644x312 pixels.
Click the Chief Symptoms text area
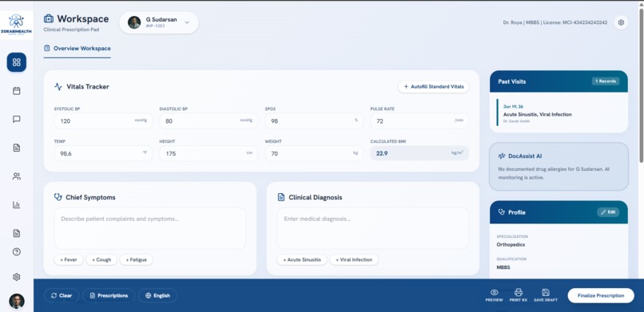150,228
